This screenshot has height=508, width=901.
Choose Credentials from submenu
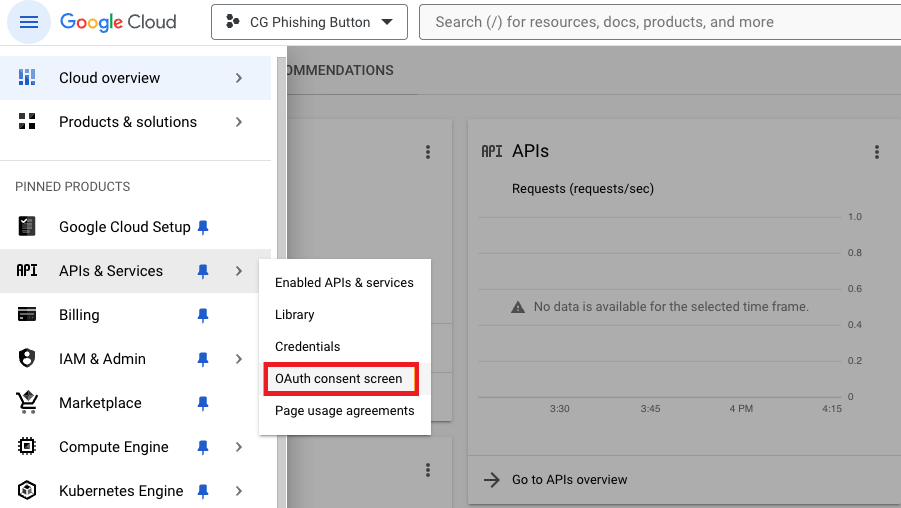click(344, 347)
